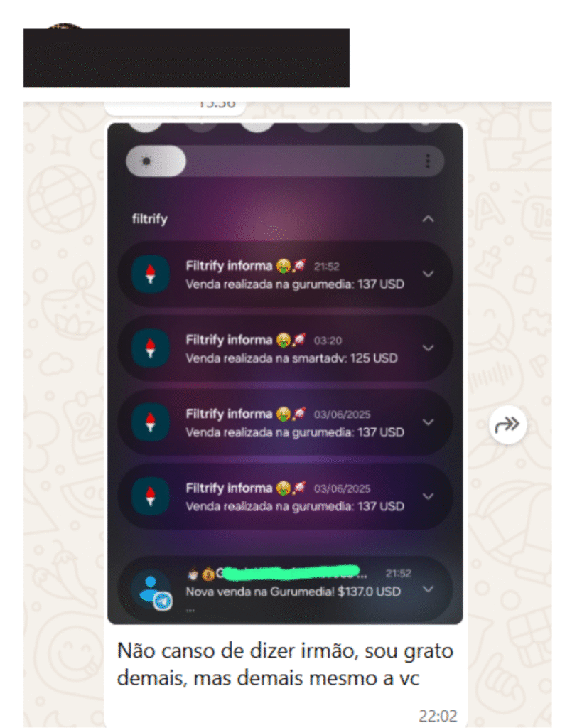
Task: Click Filtrify icon on last gurumedia 03/06/2025 notification
Action: click(151, 496)
